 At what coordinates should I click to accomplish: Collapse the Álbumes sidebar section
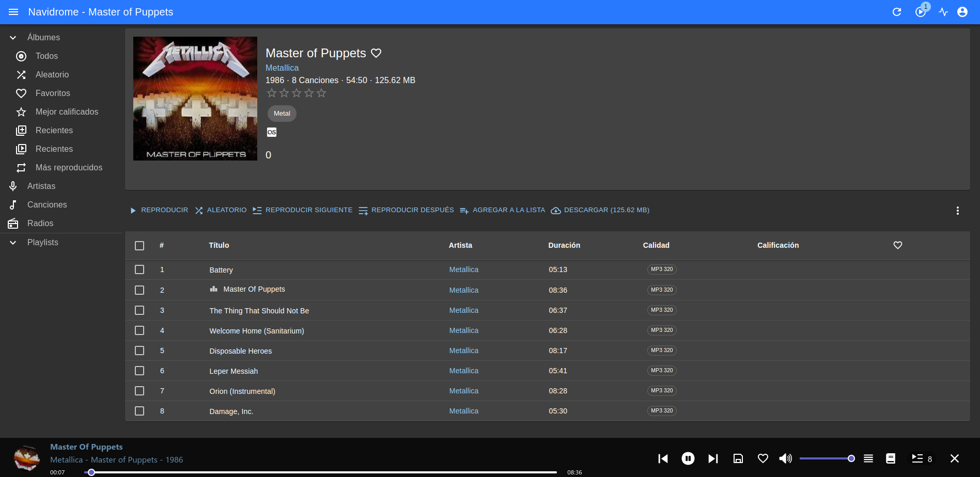pos(13,38)
